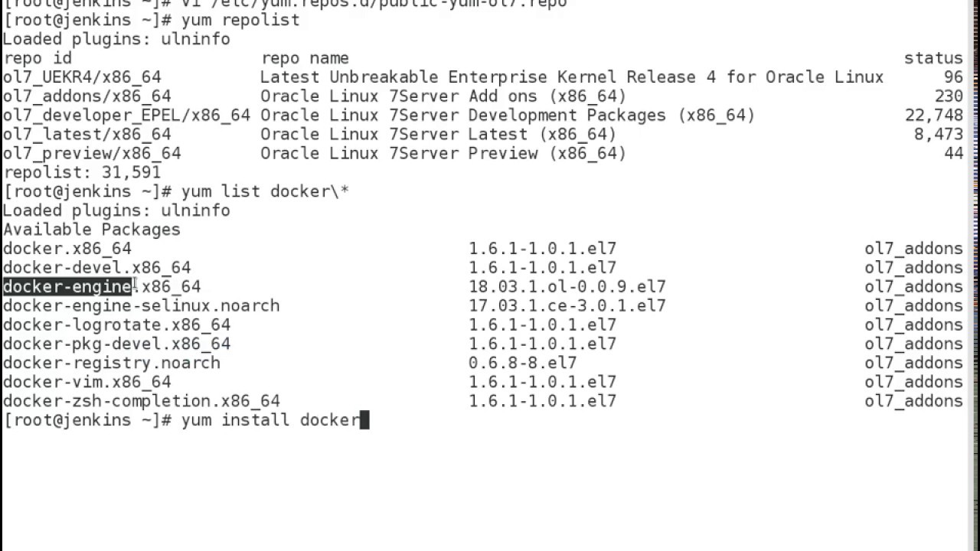Click the 'Available Packages' heading line
980x551 pixels.
(92, 230)
